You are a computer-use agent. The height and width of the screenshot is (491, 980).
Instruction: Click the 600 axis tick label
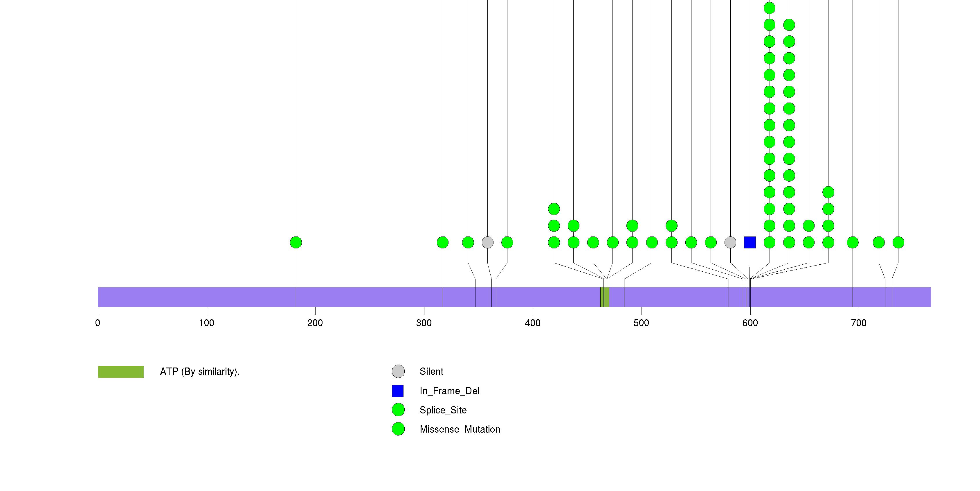click(750, 323)
